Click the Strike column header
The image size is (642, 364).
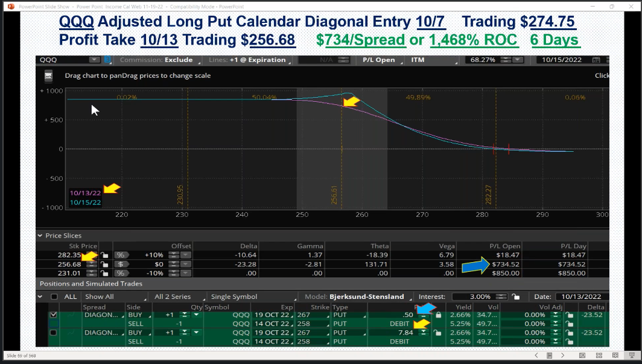[320, 307]
